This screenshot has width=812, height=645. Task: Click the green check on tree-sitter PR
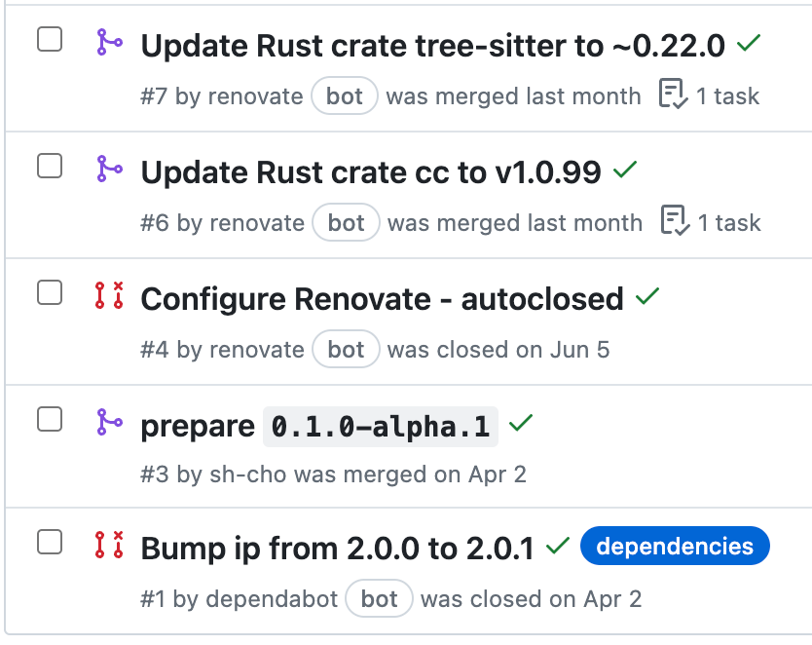[x=747, y=43]
